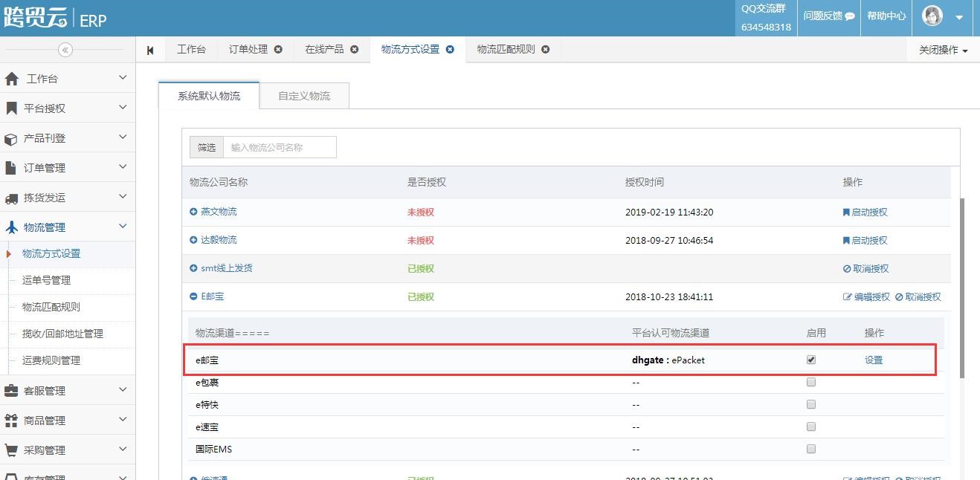The width and height of the screenshot is (980, 480).
Task: Switch to the 物流匹配规则 tab
Action: click(x=506, y=49)
